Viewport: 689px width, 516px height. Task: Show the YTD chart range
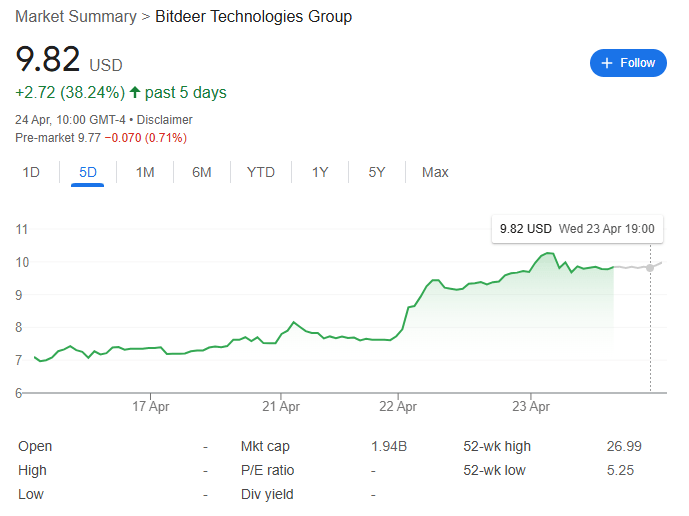tap(261, 172)
